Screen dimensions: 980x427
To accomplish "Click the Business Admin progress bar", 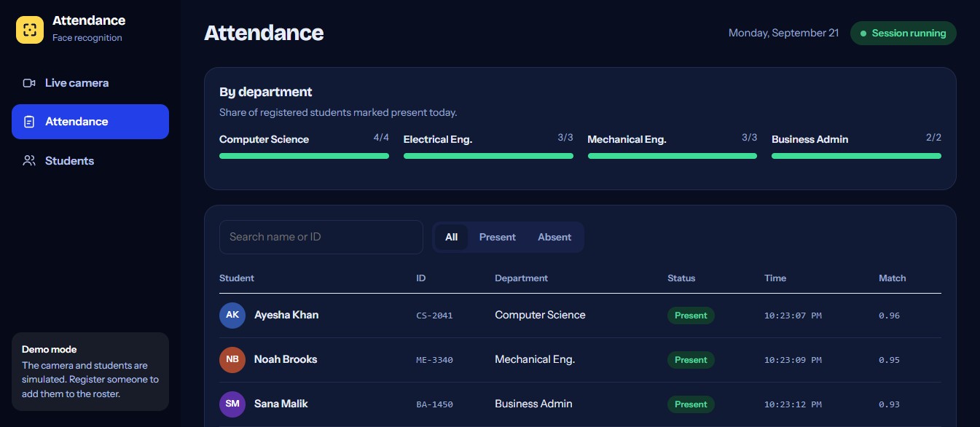I will point(856,155).
